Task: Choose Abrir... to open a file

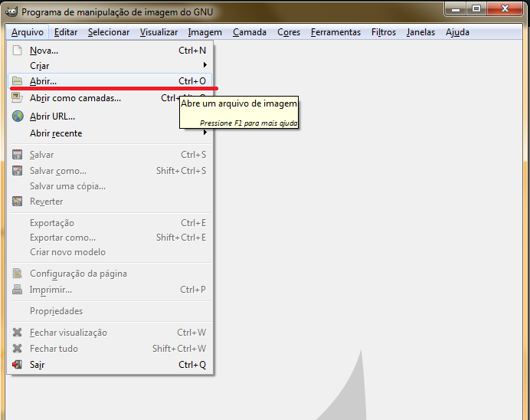Action: [110, 81]
